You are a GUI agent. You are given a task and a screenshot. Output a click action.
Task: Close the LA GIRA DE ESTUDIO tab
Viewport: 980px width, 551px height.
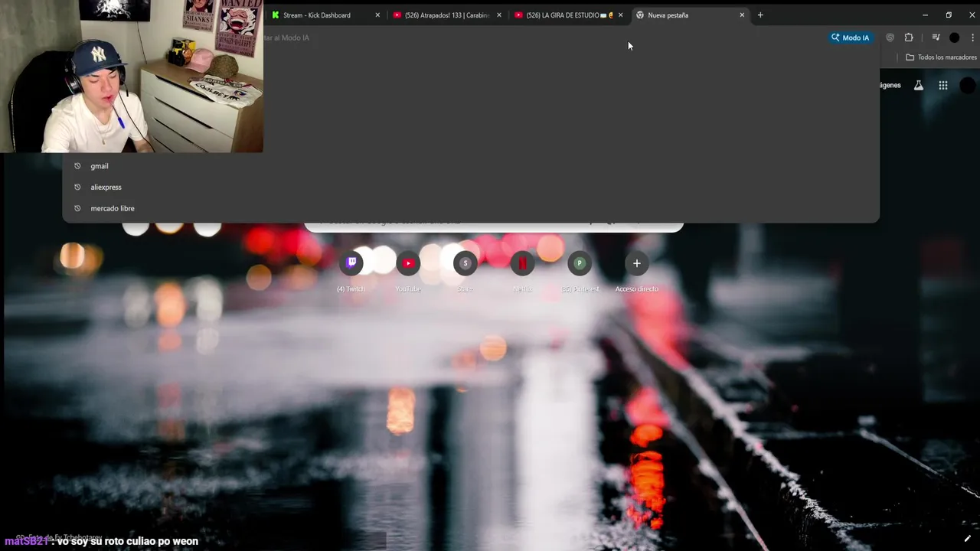tap(620, 15)
